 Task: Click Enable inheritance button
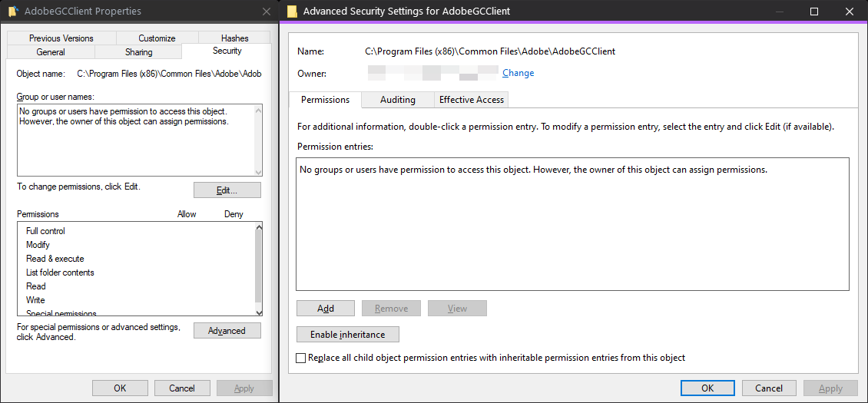(348, 335)
